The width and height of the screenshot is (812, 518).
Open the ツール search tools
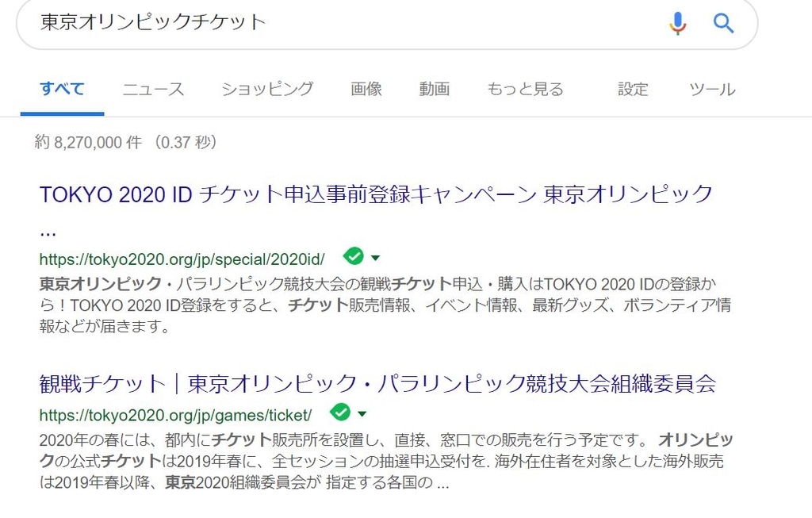[712, 89]
